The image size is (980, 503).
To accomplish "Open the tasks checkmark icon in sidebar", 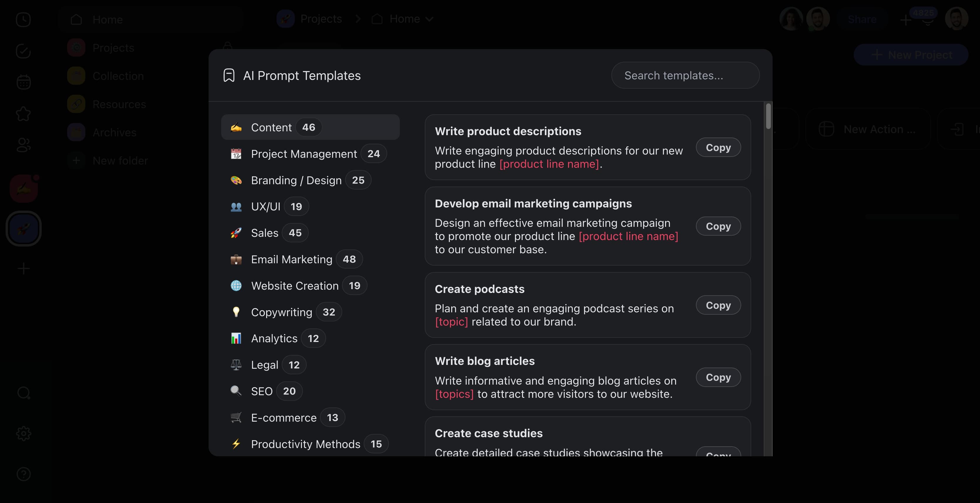I will point(23,51).
